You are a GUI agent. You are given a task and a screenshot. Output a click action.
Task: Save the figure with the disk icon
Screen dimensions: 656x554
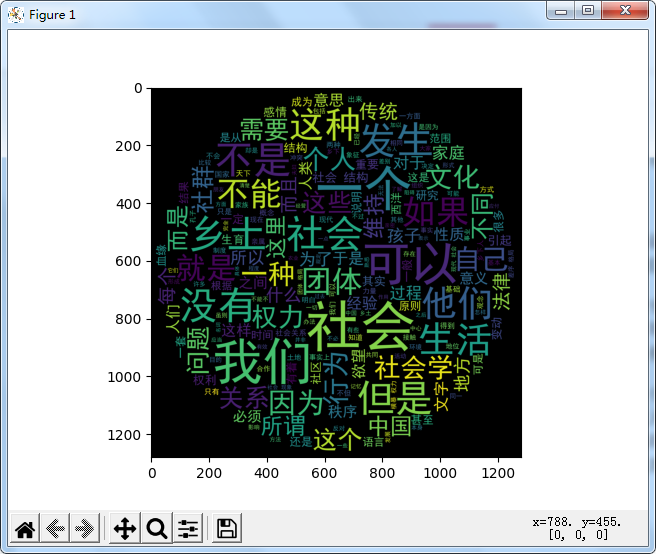(227, 528)
